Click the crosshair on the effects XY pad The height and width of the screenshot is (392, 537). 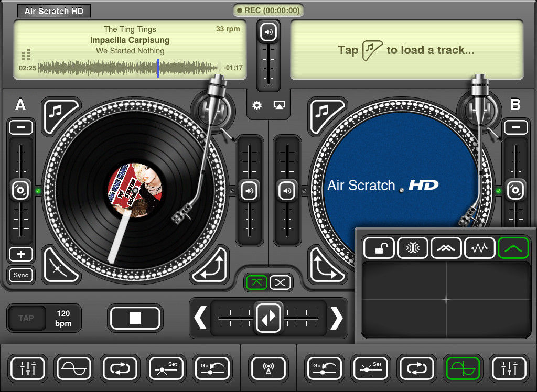446,300
